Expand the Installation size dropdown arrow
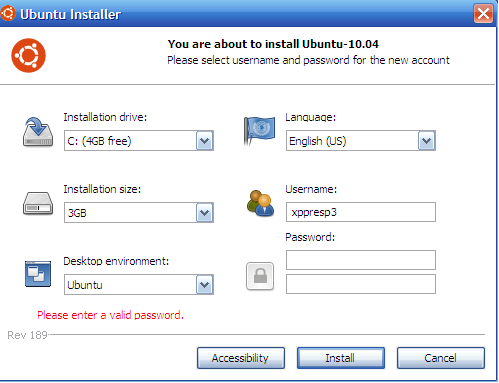Viewport: 499px width, 383px height. pyautogui.click(x=205, y=213)
